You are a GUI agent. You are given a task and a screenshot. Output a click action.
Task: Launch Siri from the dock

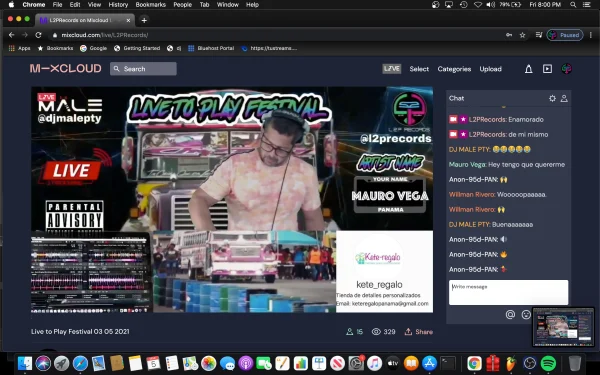tap(43, 363)
